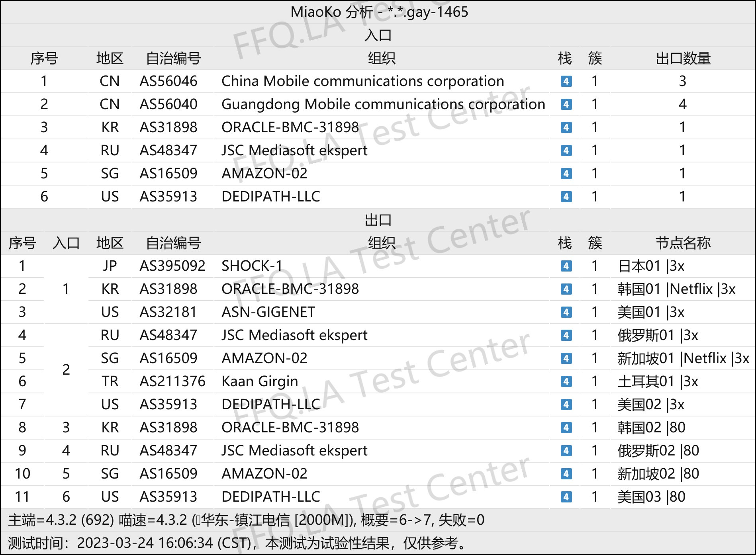The image size is (756, 555).
Task: Click the node name 新加坡02 |80
Action: [658, 474]
